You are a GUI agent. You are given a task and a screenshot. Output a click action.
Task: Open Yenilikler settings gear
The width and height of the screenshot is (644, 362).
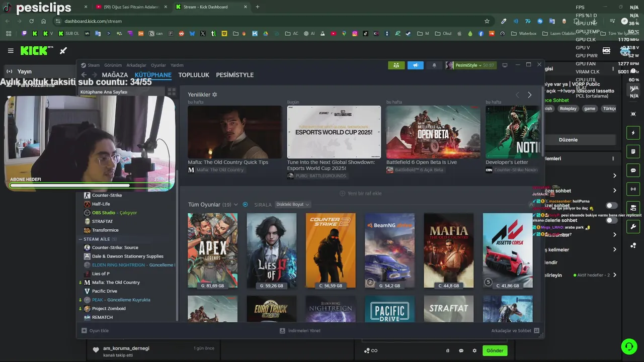pyautogui.click(x=215, y=95)
